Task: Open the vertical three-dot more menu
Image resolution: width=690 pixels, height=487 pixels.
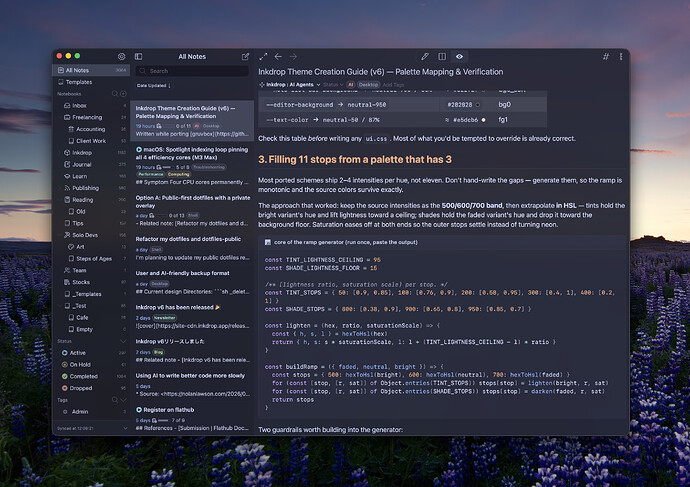Action: (621, 56)
